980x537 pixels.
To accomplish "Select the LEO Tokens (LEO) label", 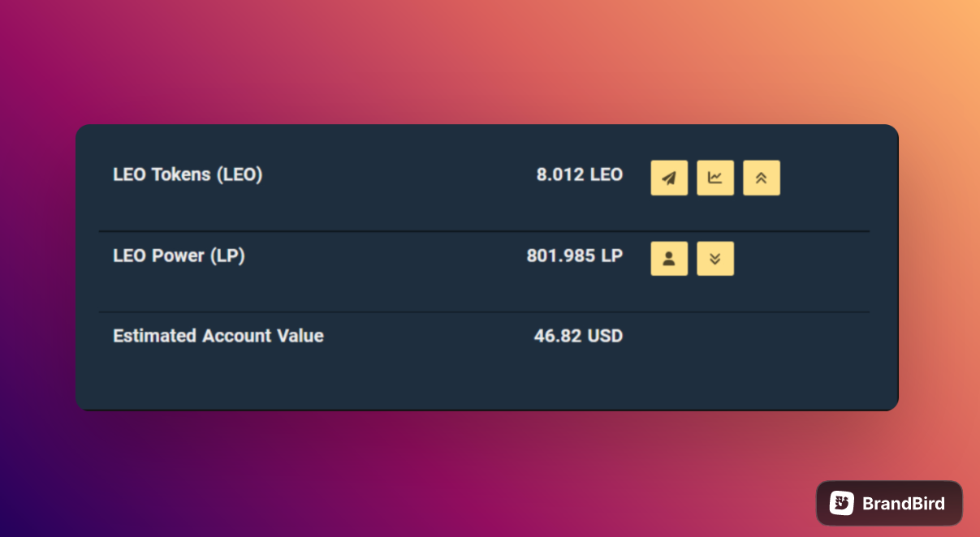I will pyautogui.click(x=188, y=174).
